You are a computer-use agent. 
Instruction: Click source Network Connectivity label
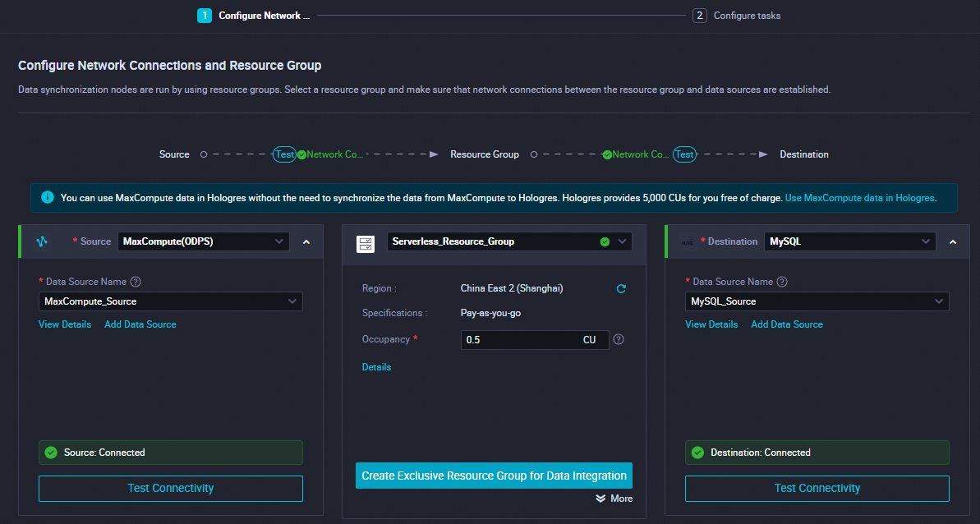pos(335,154)
